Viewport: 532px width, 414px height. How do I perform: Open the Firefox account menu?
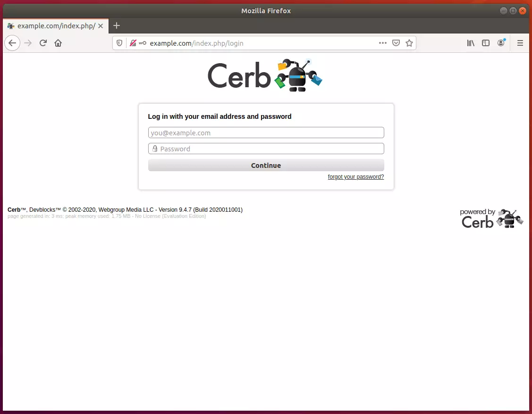501,43
